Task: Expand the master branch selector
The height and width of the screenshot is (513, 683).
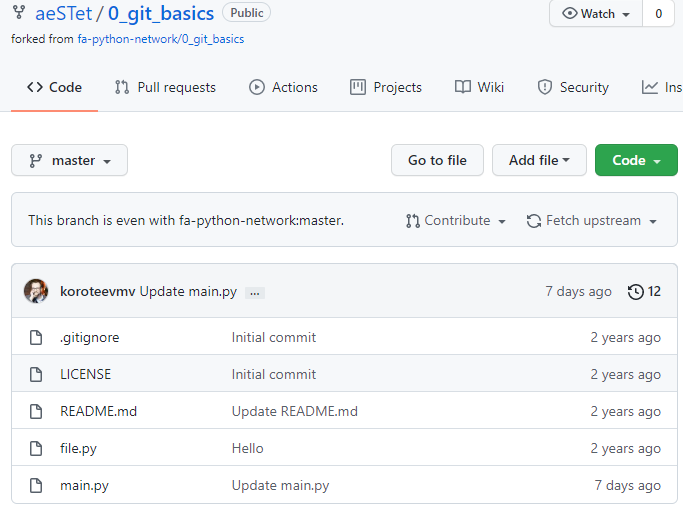Action: [69, 160]
